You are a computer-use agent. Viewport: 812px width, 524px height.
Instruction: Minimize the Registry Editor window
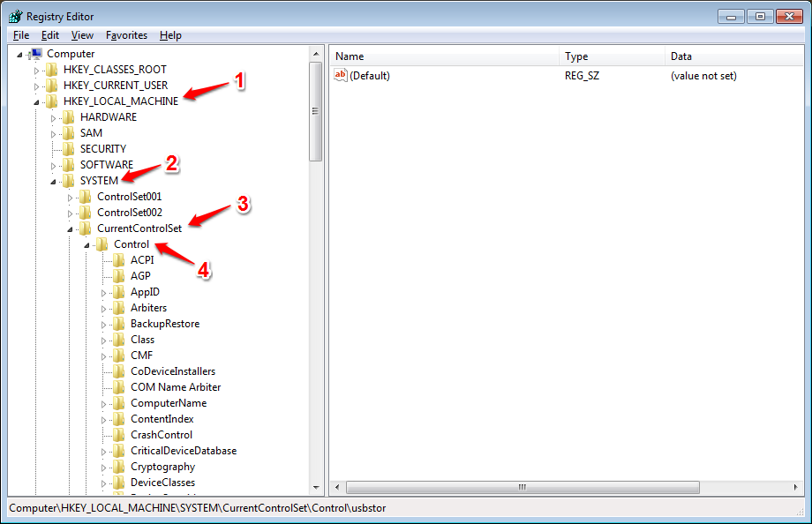pyautogui.click(x=731, y=17)
